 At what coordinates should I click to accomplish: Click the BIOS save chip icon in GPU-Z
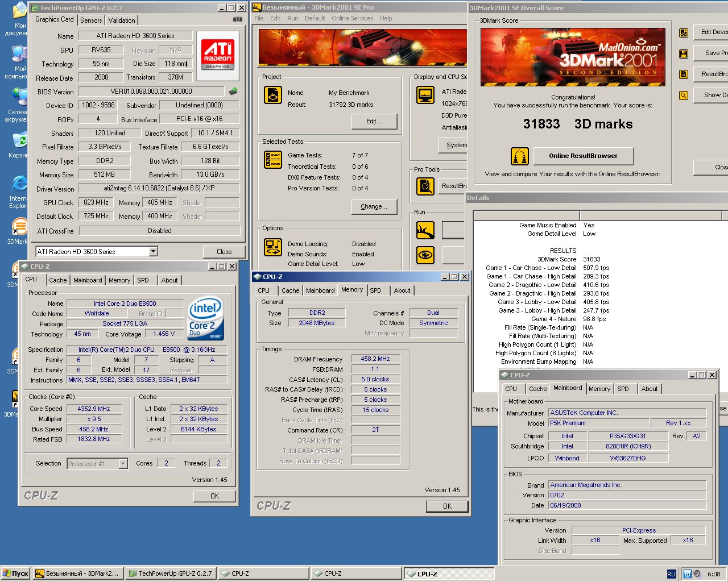tap(233, 91)
